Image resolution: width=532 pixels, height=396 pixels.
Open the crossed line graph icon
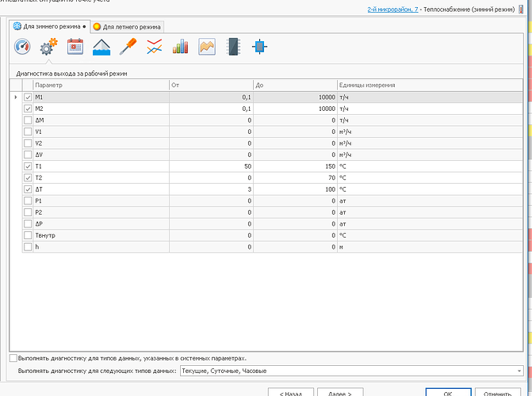pyautogui.click(x=155, y=48)
